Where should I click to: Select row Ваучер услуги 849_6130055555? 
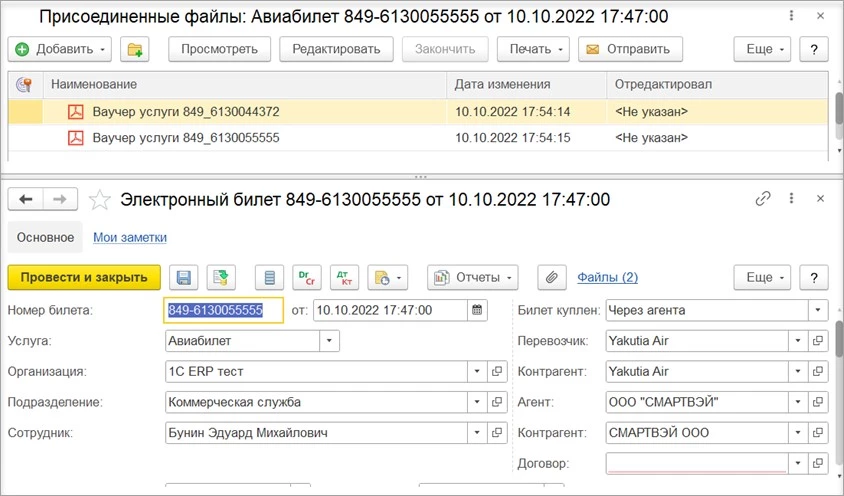click(418, 138)
